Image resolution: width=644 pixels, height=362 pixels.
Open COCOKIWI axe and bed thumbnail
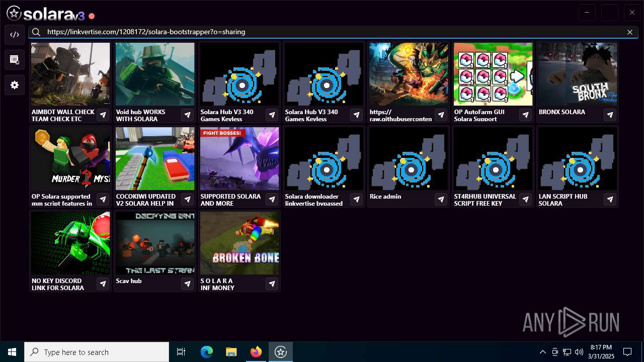coord(155,158)
